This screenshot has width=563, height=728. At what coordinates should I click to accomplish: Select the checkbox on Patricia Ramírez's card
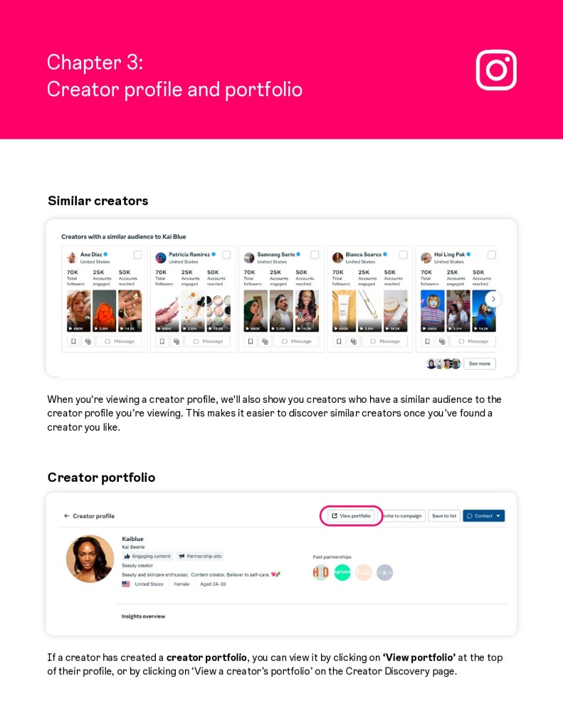226,255
